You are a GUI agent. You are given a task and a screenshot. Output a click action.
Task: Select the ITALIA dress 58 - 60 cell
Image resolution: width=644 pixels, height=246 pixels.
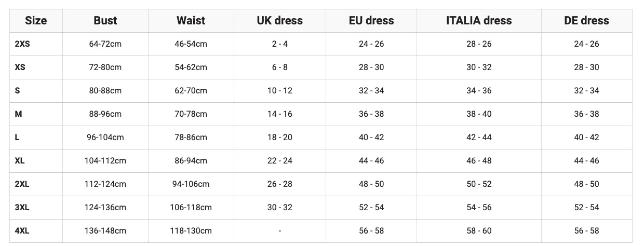tap(479, 231)
